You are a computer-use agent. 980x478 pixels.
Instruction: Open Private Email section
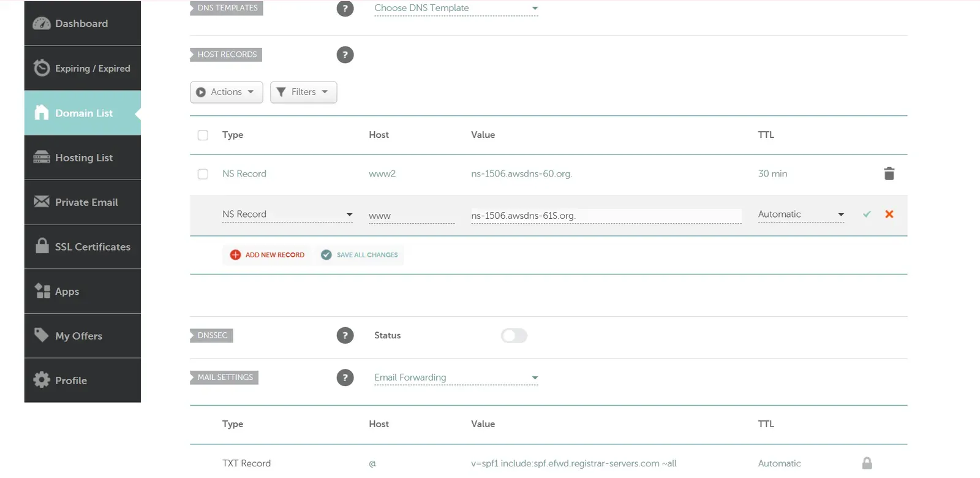coord(83,202)
